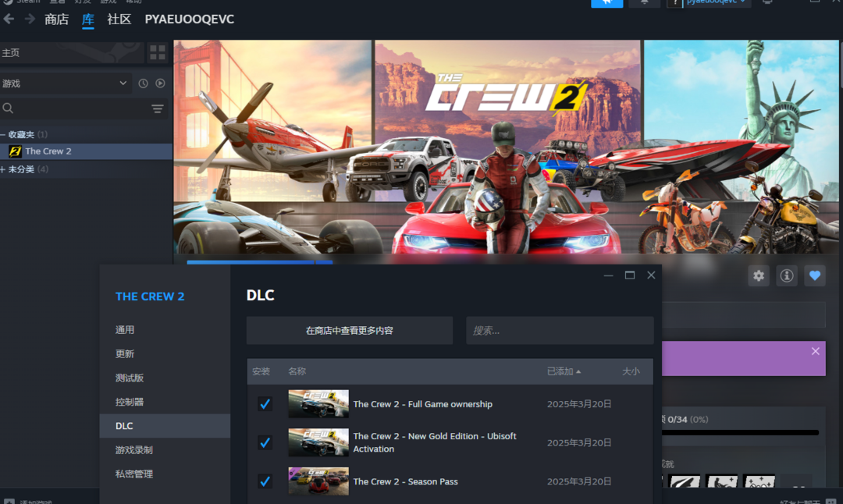The width and height of the screenshot is (843, 504).
Task: Uncheck Full Game ownership DLC checkbox
Action: [265, 404]
